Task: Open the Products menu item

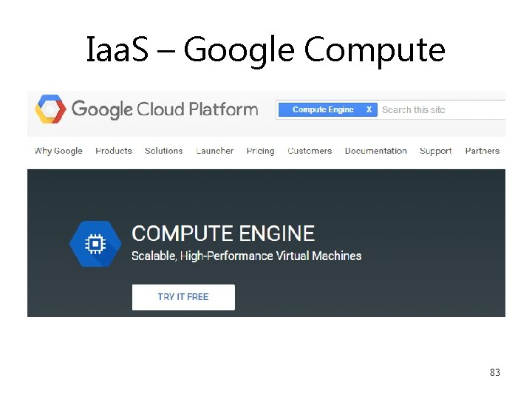Action: [114, 151]
